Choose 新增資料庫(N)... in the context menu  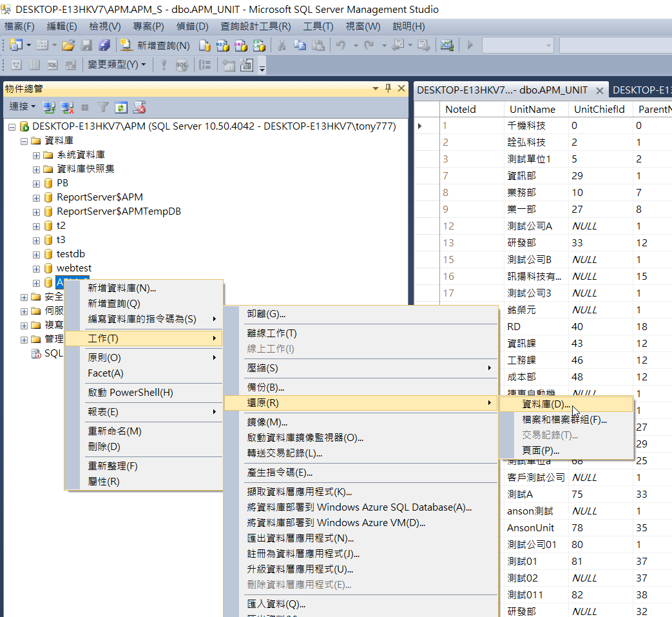(x=144, y=288)
